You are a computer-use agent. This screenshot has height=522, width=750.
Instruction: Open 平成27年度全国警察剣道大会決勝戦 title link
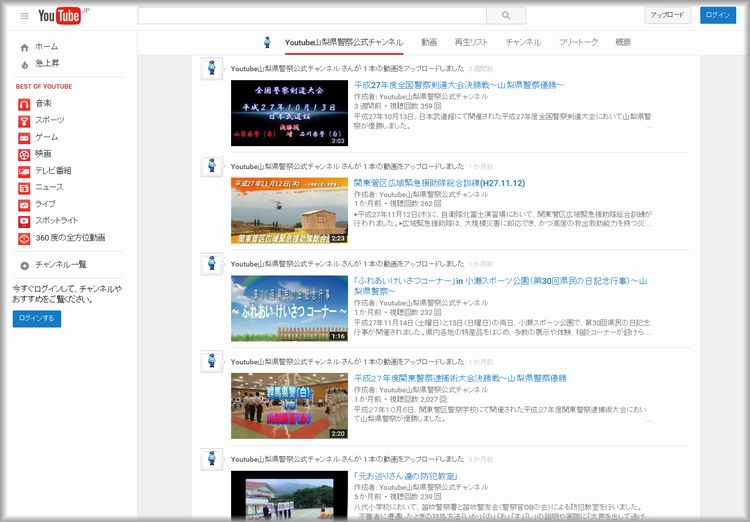pyautogui.click(x=458, y=85)
